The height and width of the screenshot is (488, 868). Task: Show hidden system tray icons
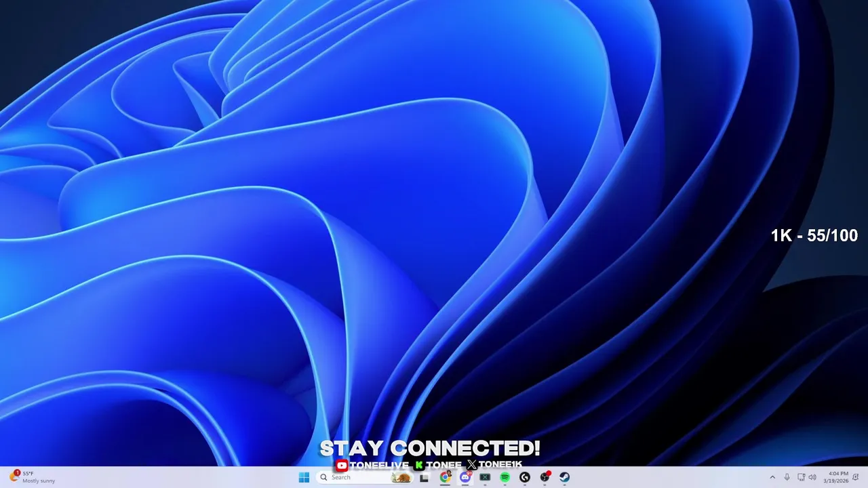tap(772, 477)
